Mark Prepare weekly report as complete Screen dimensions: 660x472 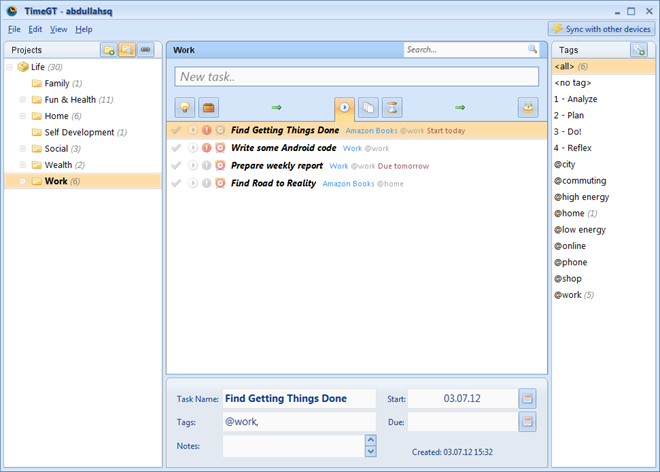(176, 165)
